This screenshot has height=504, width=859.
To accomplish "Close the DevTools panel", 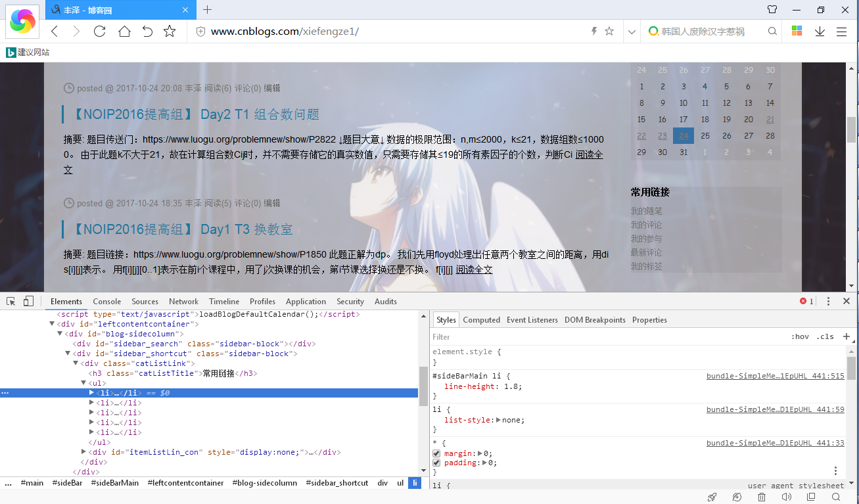I will (x=846, y=301).
